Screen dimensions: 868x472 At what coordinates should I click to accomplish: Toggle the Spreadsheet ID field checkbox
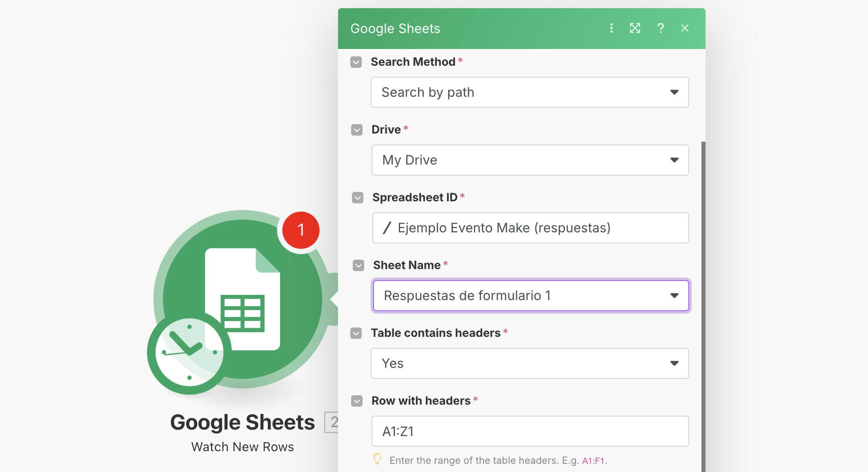[358, 198]
